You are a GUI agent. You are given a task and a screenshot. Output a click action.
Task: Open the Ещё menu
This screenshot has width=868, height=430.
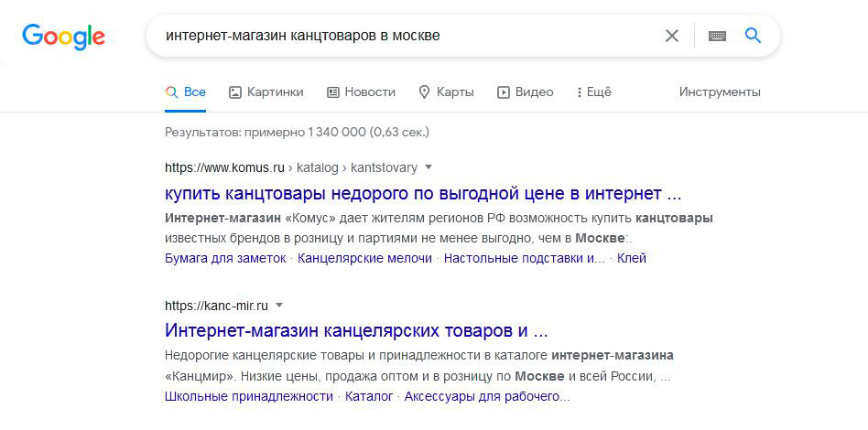click(594, 91)
